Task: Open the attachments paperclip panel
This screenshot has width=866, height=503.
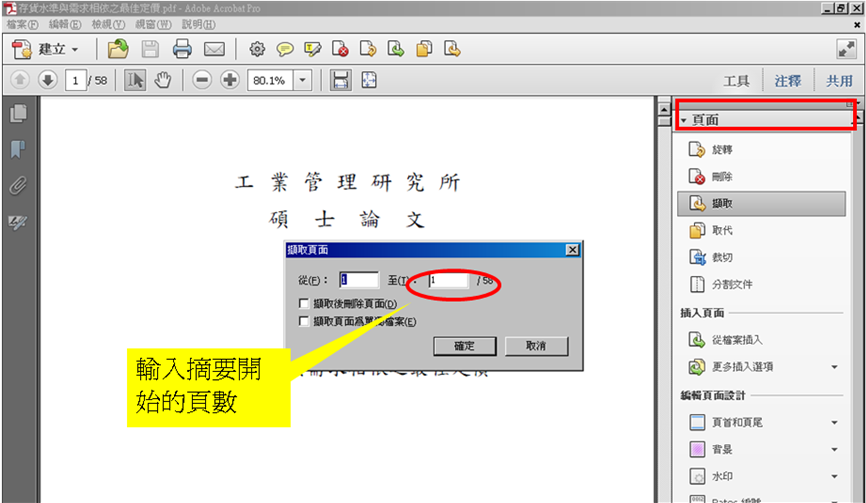Action: click(x=18, y=186)
